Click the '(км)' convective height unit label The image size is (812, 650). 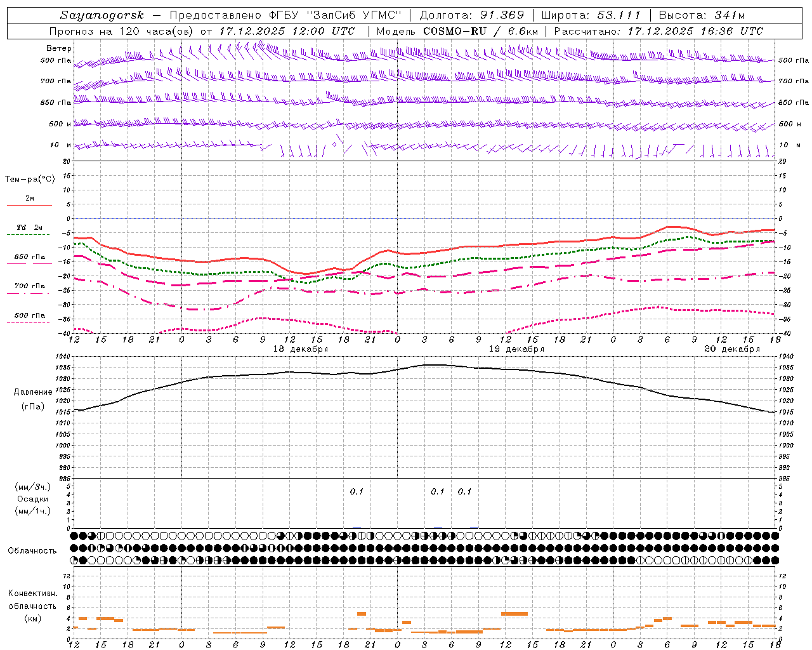(33, 618)
